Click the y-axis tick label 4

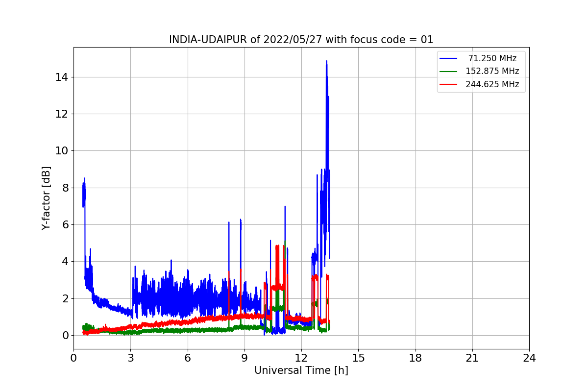pyautogui.click(x=66, y=262)
